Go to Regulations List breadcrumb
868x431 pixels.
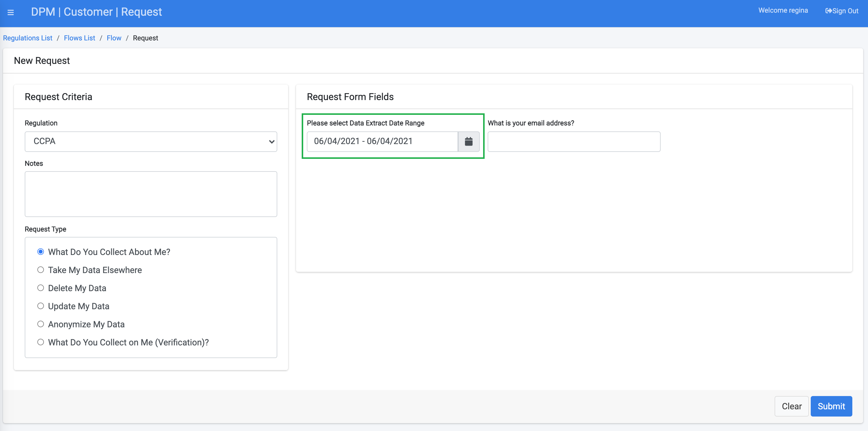pyautogui.click(x=28, y=38)
